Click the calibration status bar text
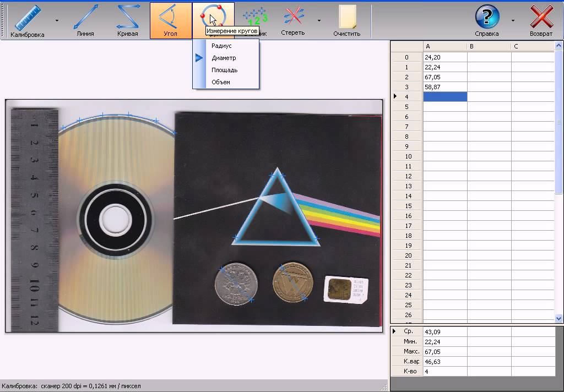The height and width of the screenshot is (392, 564). (x=71, y=386)
